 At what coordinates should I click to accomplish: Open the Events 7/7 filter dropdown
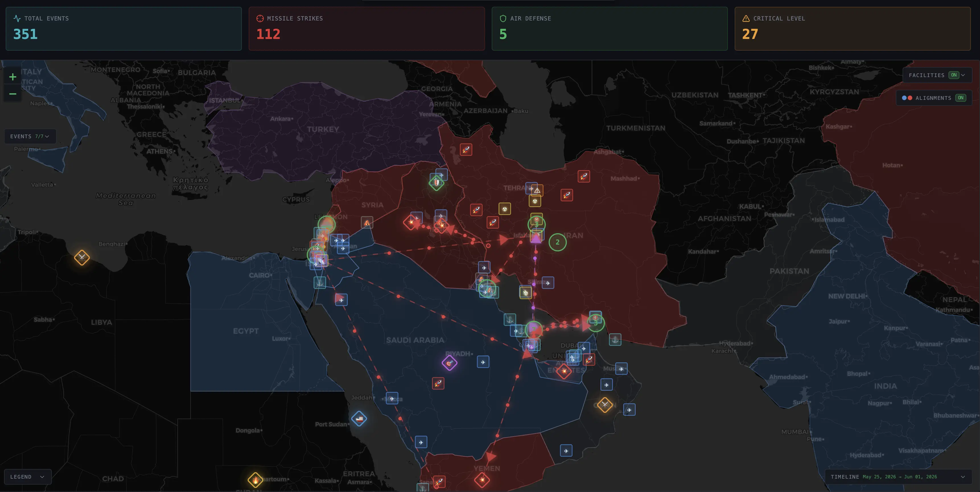coord(30,137)
